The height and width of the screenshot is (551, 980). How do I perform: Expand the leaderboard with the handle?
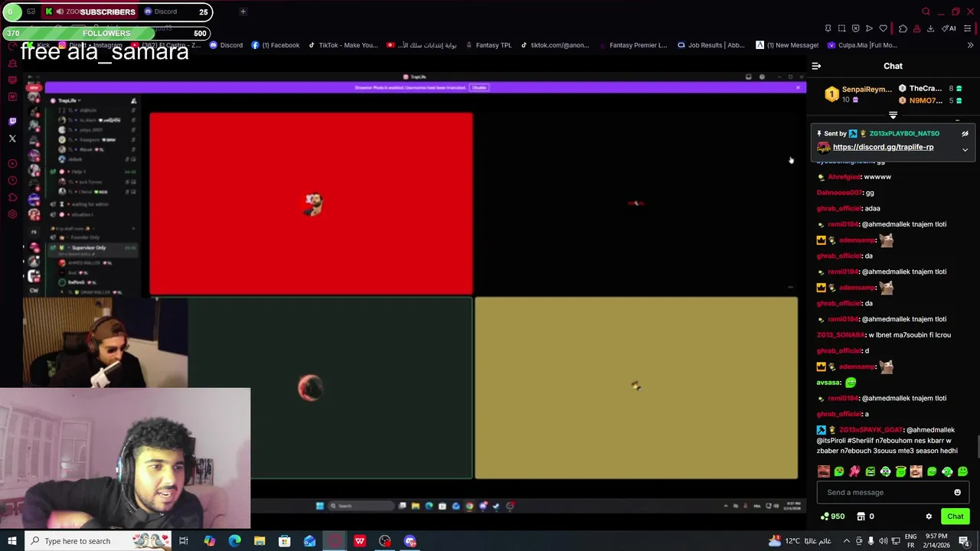(x=893, y=116)
